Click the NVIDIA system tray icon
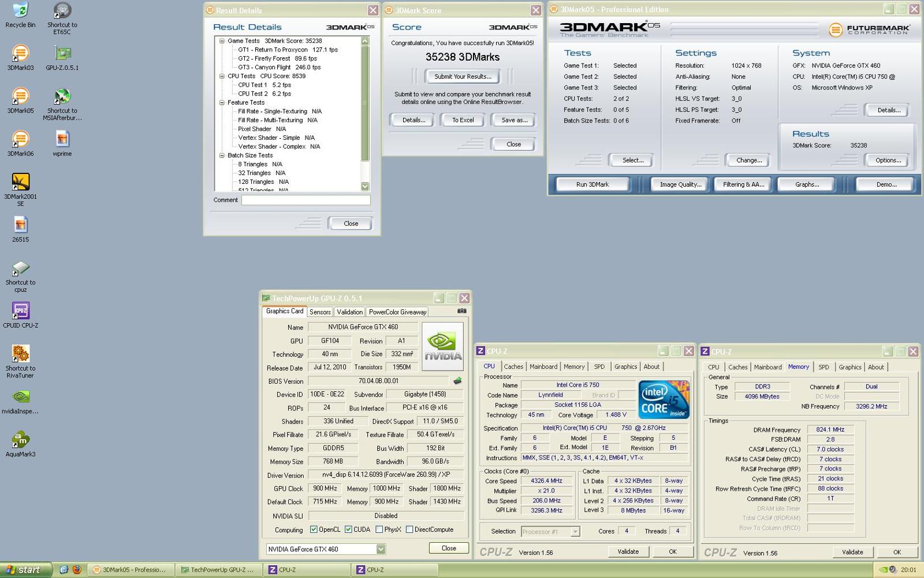This screenshot has height=578, width=924. [883, 569]
